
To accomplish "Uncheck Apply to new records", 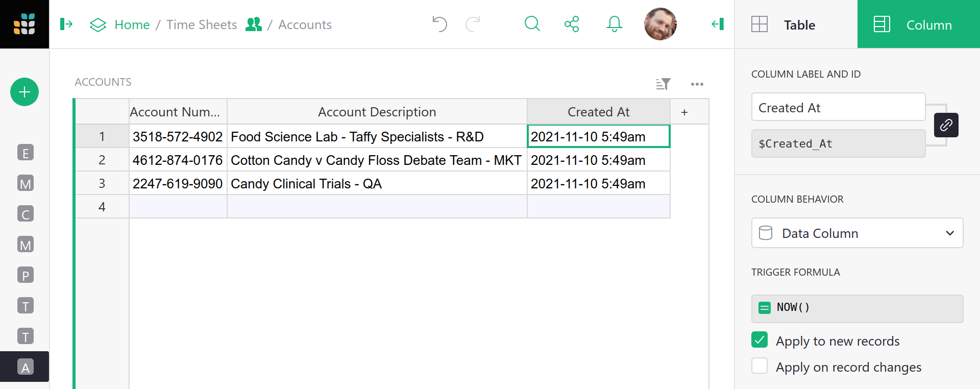I will [759, 340].
